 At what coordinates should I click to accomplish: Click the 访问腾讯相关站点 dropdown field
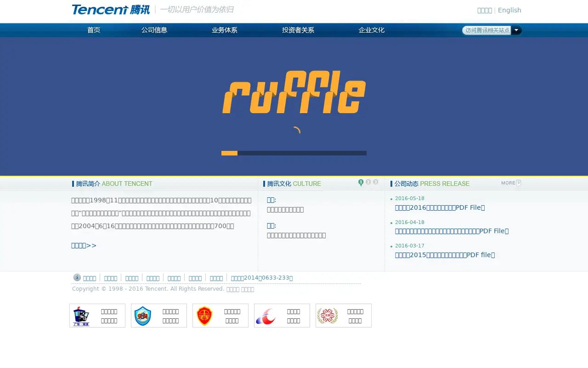(x=487, y=30)
